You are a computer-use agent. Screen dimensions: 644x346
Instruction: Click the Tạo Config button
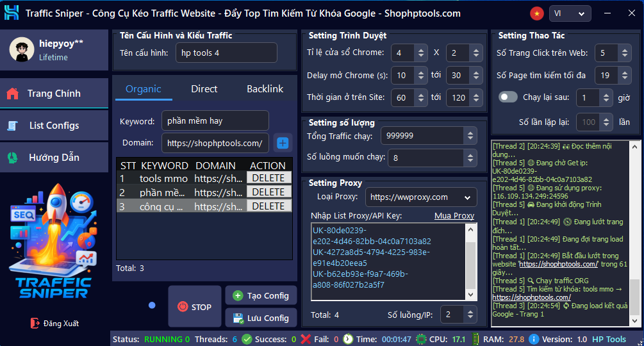(x=261, y=295)
